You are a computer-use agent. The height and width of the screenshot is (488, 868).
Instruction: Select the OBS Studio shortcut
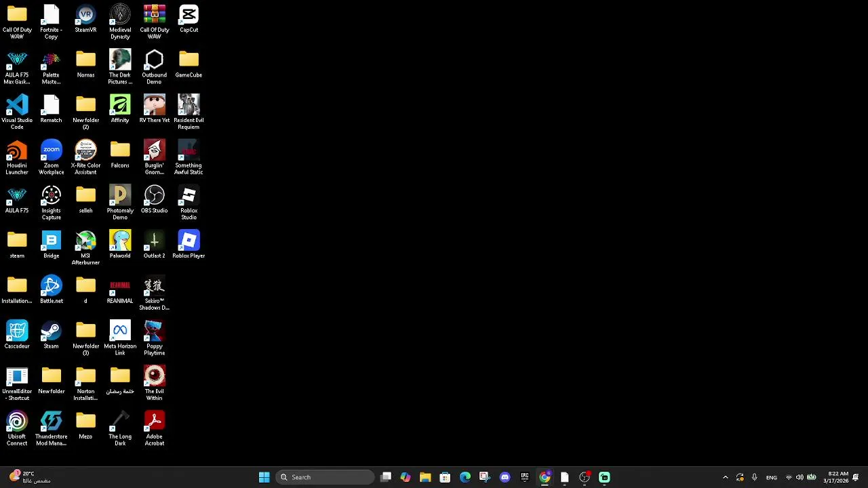[154, 200]
